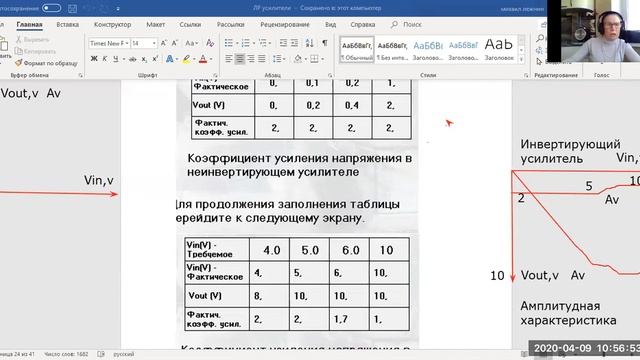Click the русский language indicator

124,354
